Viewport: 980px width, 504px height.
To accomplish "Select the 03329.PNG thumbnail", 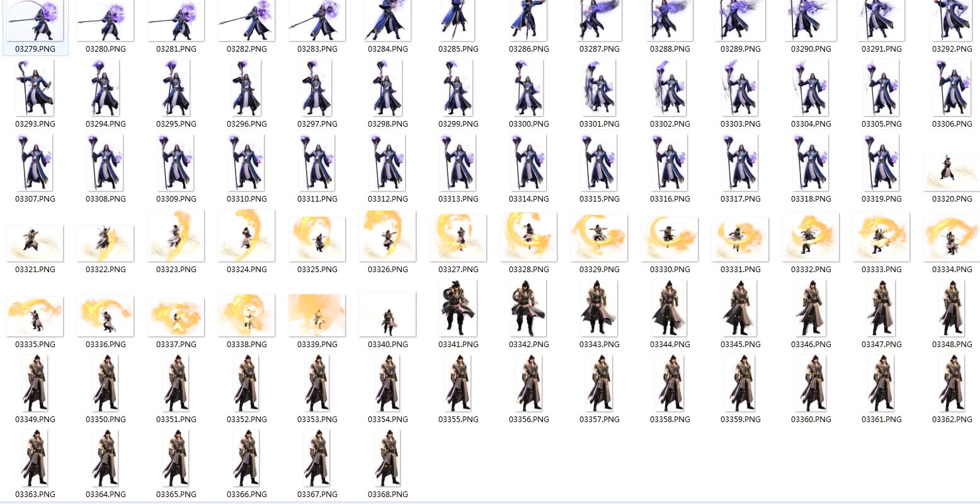I will [600, 238].
